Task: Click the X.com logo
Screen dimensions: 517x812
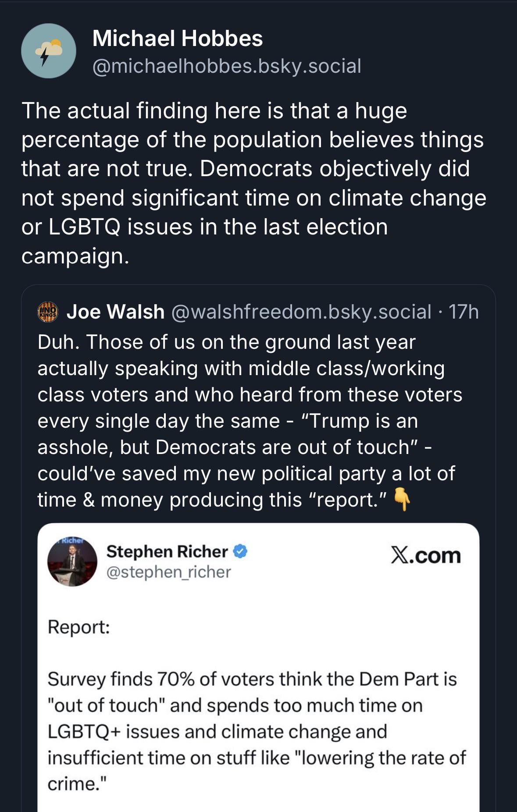Action: pos(425,556)
